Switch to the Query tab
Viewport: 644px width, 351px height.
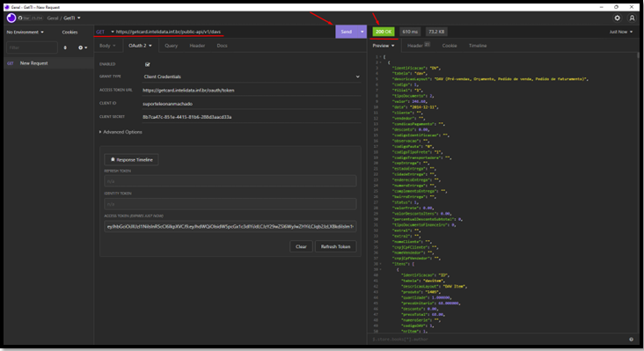(172, 46)
